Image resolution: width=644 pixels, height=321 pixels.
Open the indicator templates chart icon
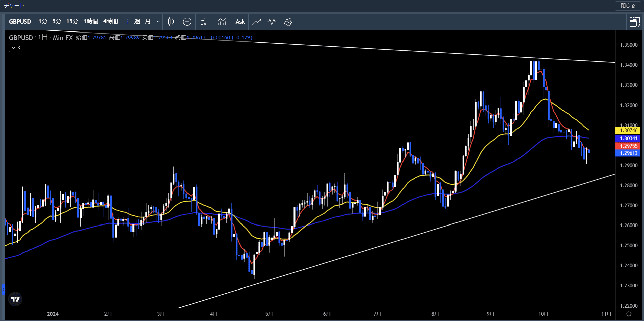click(x=222, y=22)
